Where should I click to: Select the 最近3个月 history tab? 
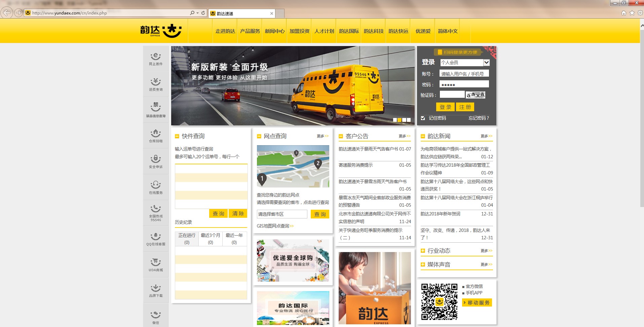coord(211,239)
